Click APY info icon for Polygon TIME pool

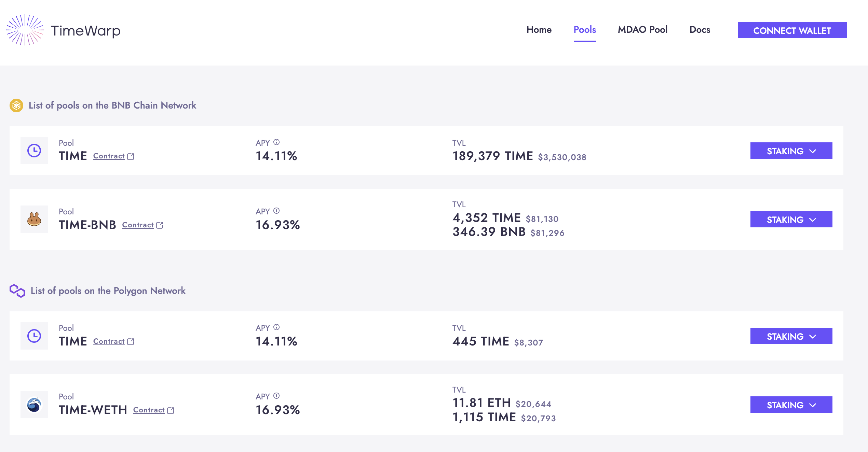point(276,327)
